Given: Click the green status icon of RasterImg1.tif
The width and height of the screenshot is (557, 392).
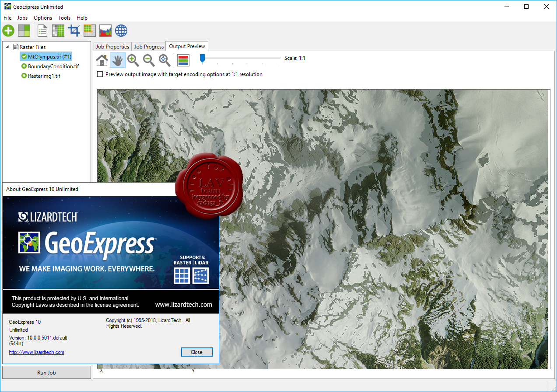Looking at the screenshot, I should click(24, 76).
